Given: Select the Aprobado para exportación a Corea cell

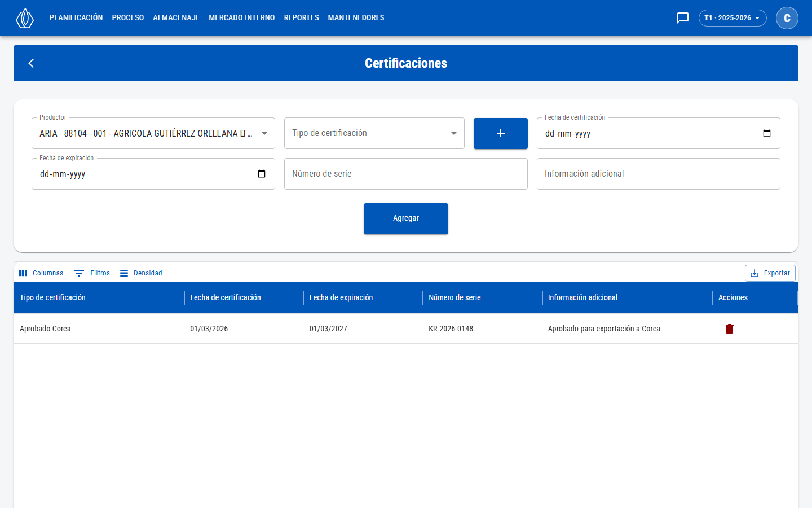Looking at the screenshot, I should (x=628, y=329).
